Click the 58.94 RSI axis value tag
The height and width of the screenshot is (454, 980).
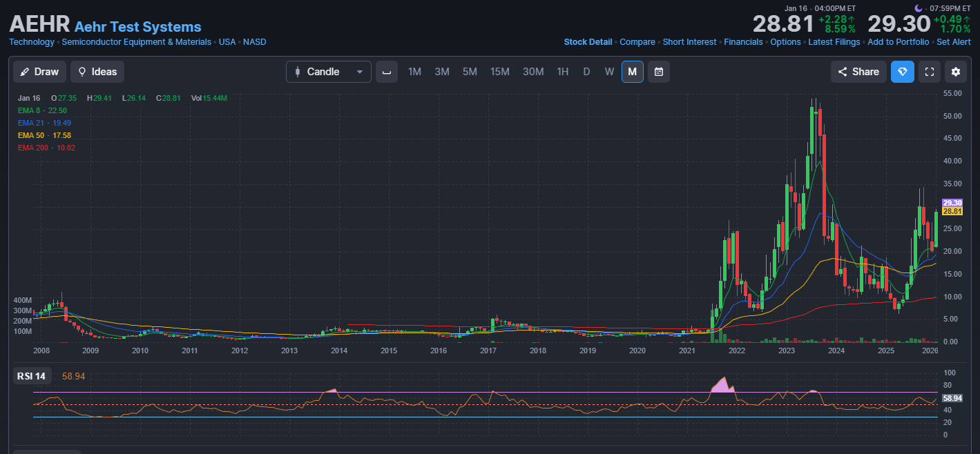click(x=952, y=399)
